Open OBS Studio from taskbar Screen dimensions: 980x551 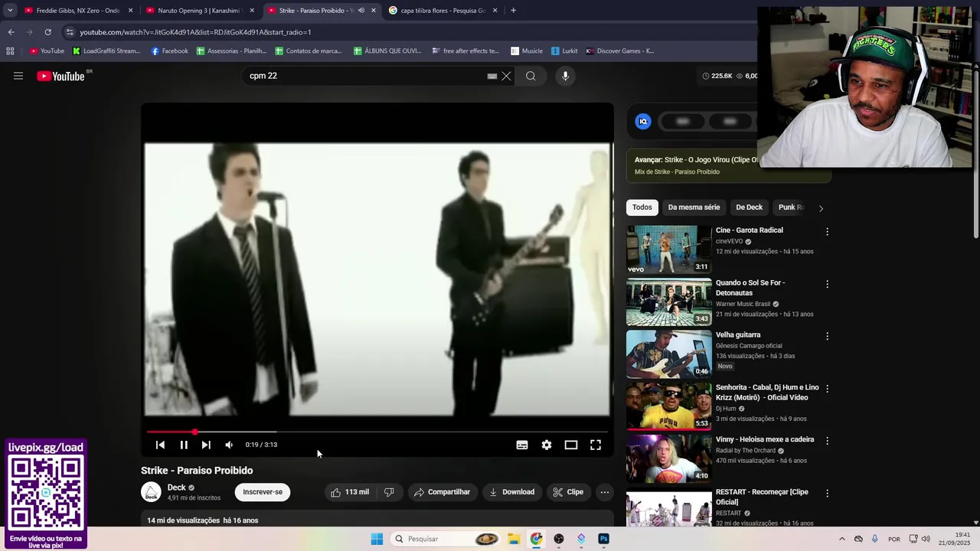[559, 539]
